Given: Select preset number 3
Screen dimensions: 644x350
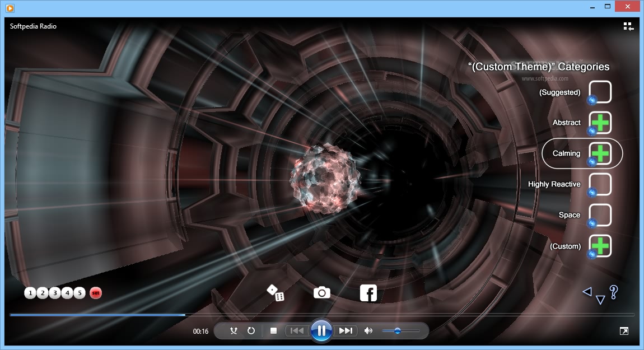Looking at the screenshot, I should [x=55, y=293].
